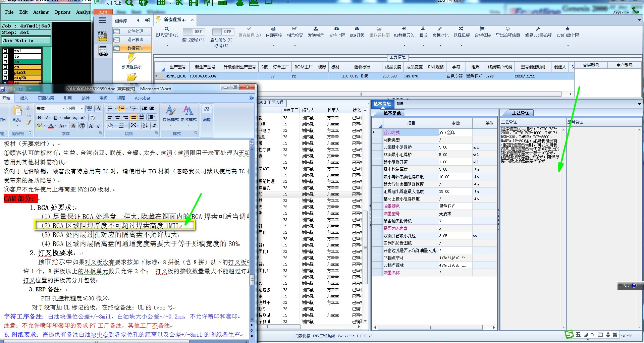644x343 pixels.
Task: Check the box for layer cs
Action: (x=5, y=67)
